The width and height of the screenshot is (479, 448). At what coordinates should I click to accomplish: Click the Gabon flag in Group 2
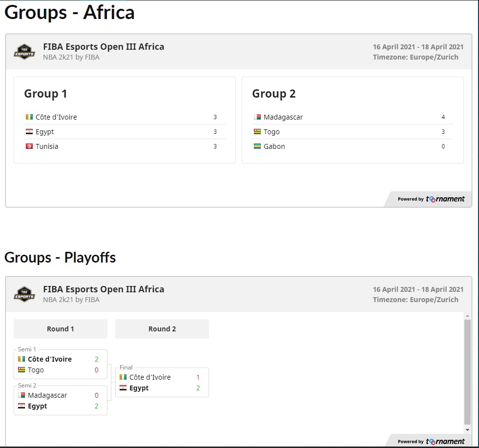(257, 146)
